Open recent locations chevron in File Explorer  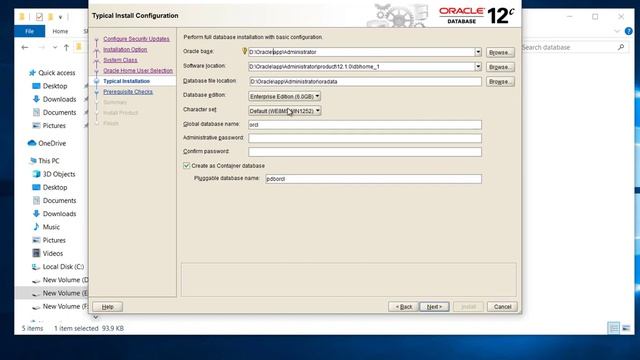coord(55,47)
